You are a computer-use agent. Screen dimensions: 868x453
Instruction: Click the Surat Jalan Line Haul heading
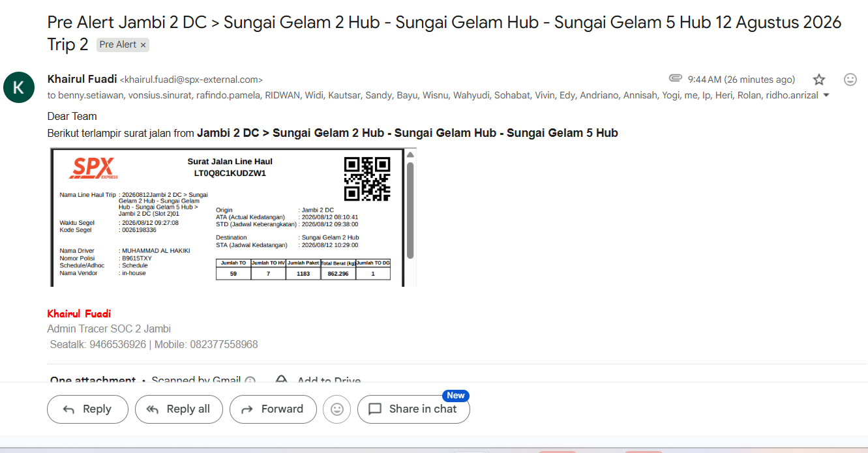tap(230, 162)
